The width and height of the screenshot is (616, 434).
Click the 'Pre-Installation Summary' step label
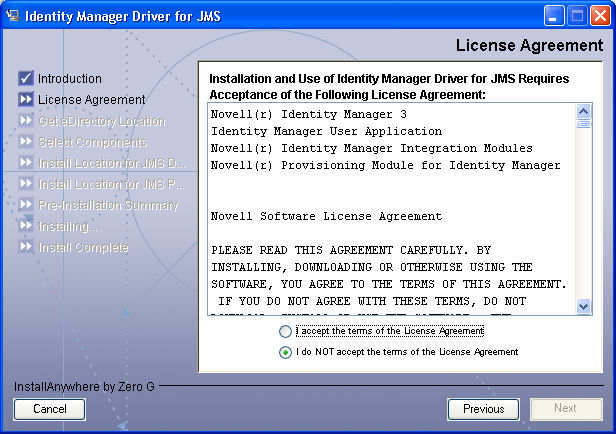coord(108,205)
